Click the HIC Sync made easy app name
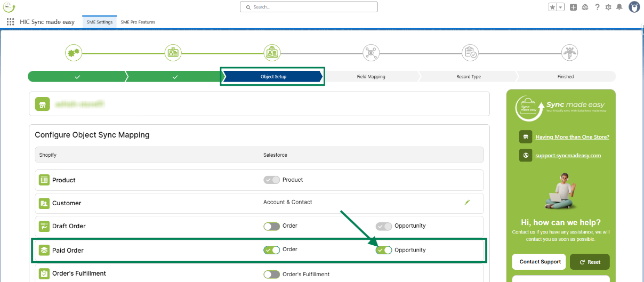Image resolution: width=644 pixels, height=282 pixels. click(x=47, y=22)
